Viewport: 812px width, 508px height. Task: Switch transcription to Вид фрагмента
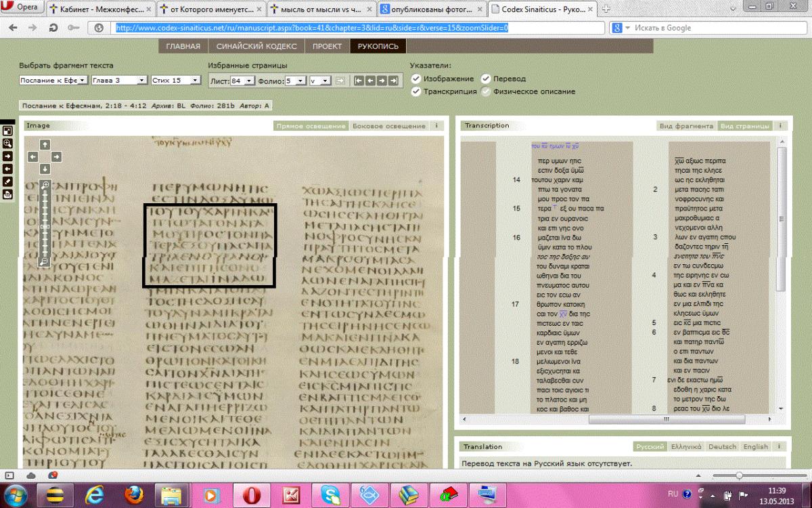687,126
